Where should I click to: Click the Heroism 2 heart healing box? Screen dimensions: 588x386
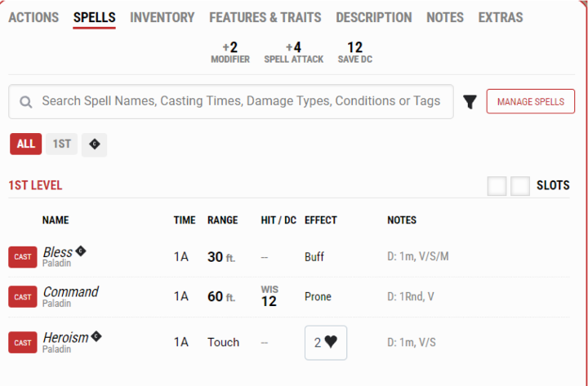(326, 343)
